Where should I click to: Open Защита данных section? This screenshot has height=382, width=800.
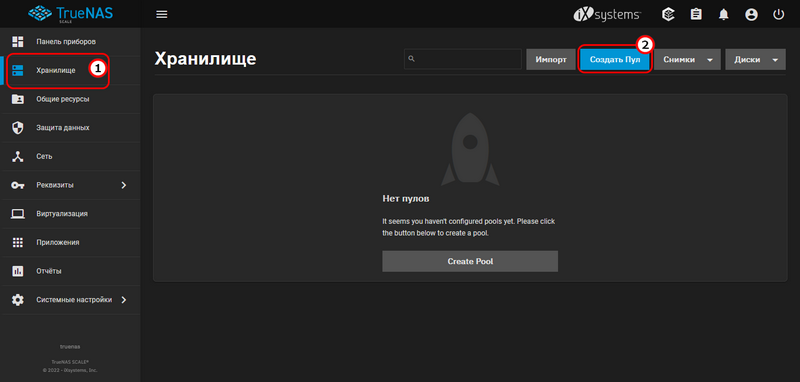[70, 128]
